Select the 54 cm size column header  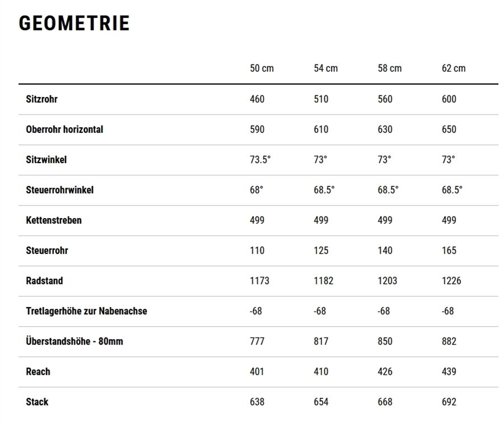tap(325, 68)
